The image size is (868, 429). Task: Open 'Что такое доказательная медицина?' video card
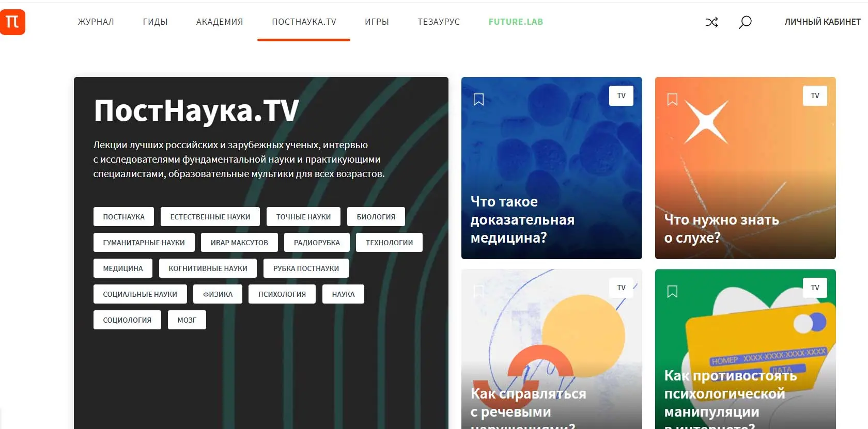point(551,168)
